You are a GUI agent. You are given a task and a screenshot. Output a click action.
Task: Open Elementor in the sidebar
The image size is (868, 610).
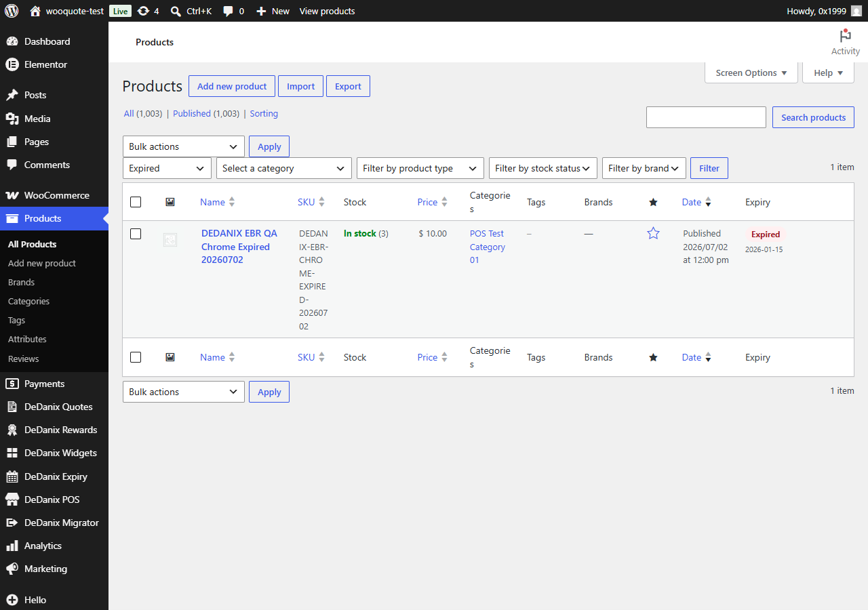[54, 64]
